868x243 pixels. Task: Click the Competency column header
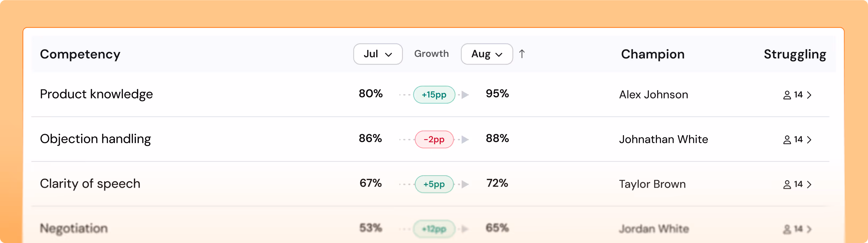point(80,54)
